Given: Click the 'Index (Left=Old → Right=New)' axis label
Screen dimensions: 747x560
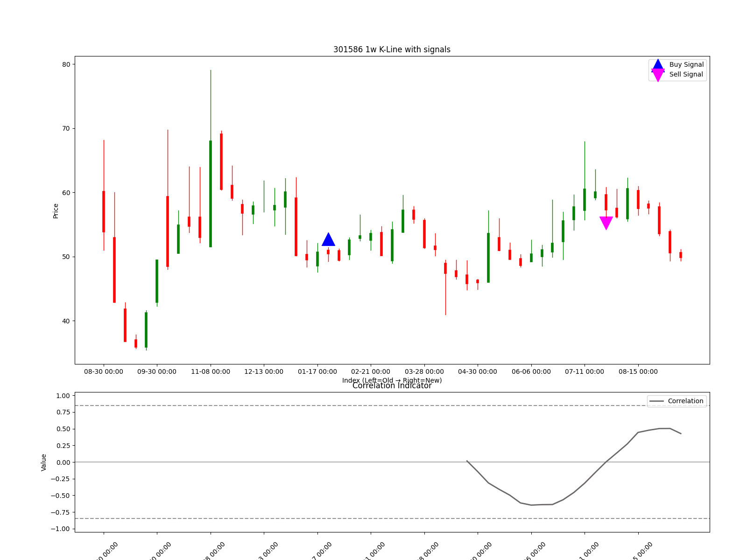Looking at the screenshot, I should click(392, 380).
